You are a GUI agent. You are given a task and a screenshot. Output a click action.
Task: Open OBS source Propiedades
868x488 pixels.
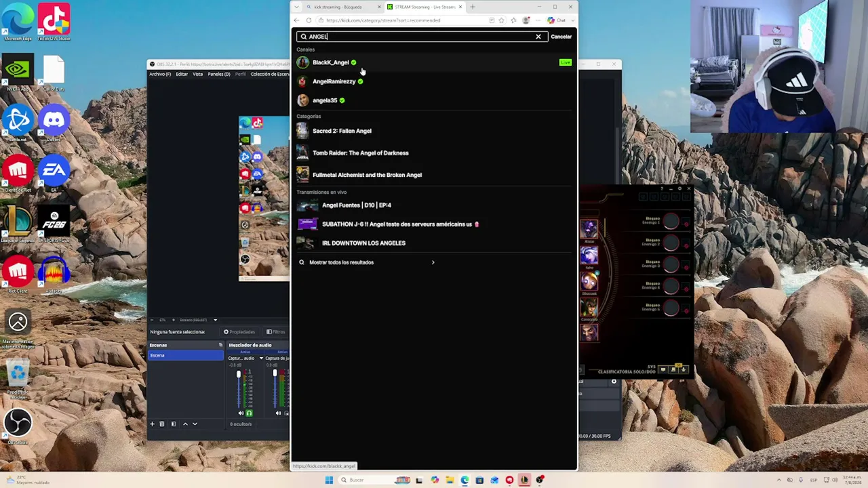[239, 332]
